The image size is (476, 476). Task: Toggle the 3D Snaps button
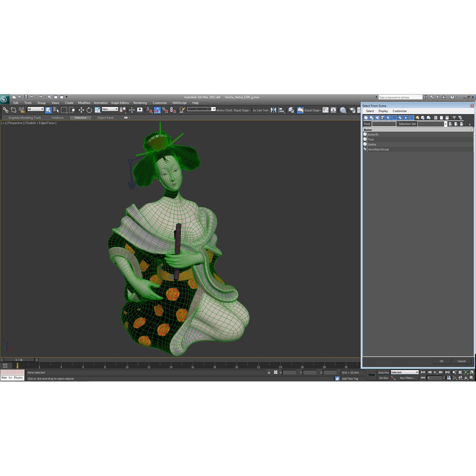point(149,110)
